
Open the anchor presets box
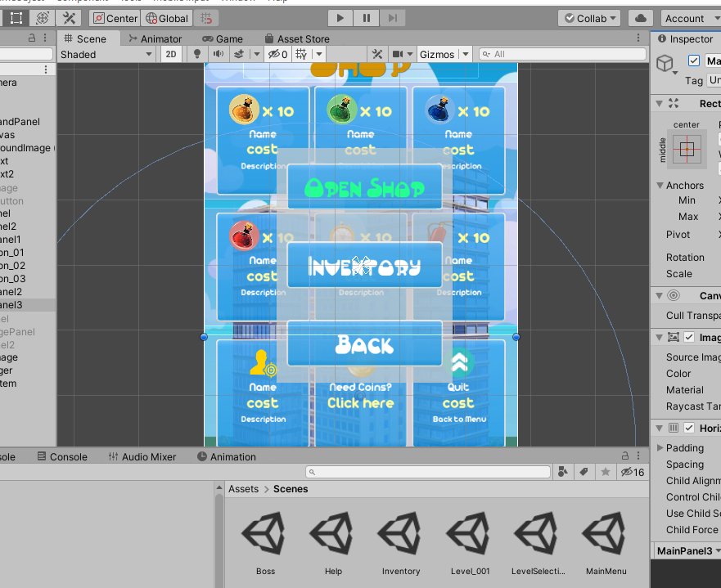click(x=687, y=149)
